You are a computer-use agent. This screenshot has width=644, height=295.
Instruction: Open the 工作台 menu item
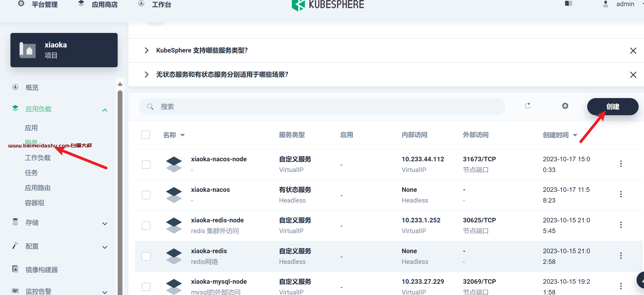pos(155,4)
